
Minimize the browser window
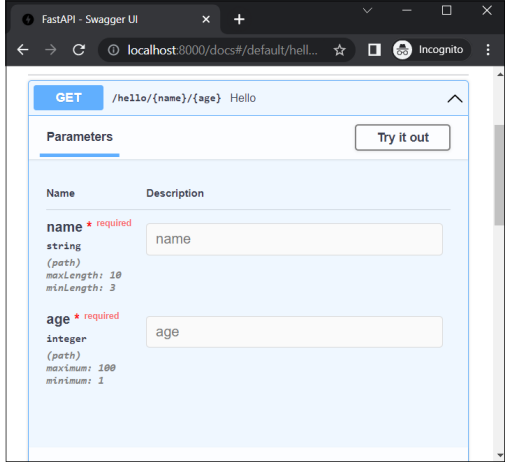coord(406,11)
